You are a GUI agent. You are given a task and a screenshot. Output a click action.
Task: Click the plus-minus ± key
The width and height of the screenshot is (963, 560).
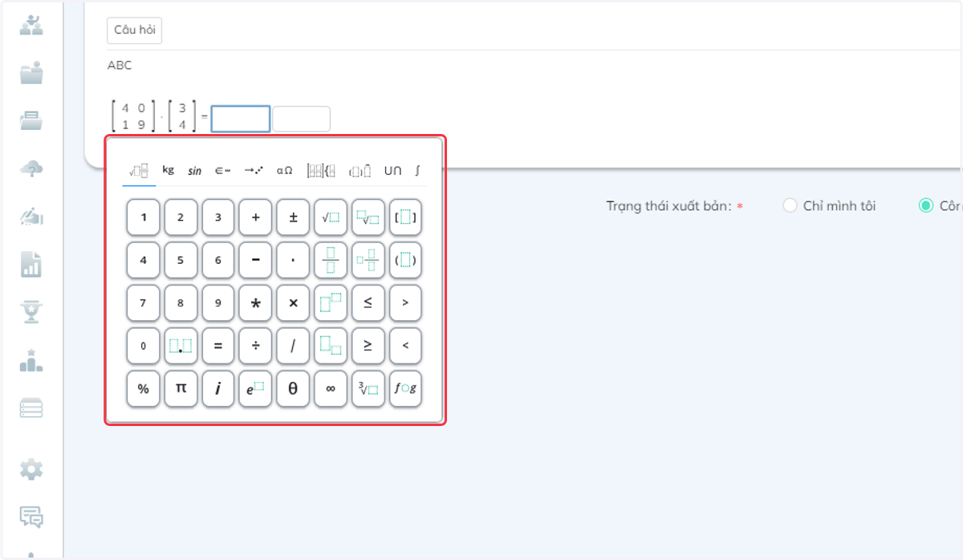point(293,217)
